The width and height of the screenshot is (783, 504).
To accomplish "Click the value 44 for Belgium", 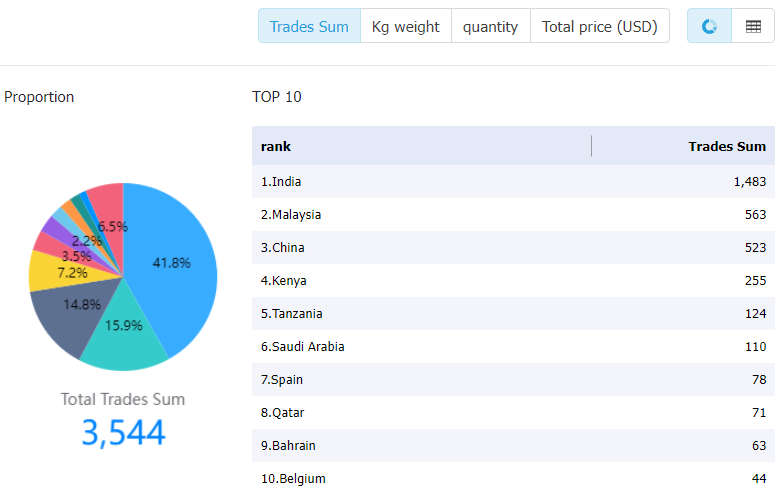I will pos(759,479).
